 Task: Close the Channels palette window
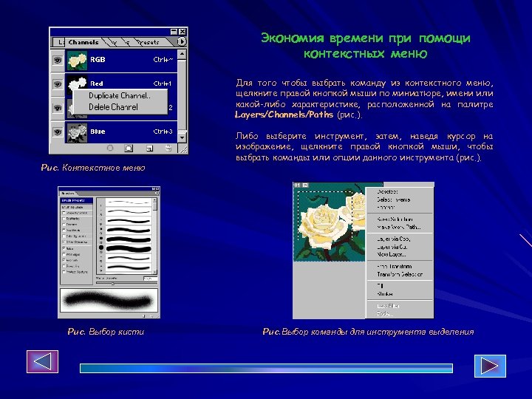183,32
